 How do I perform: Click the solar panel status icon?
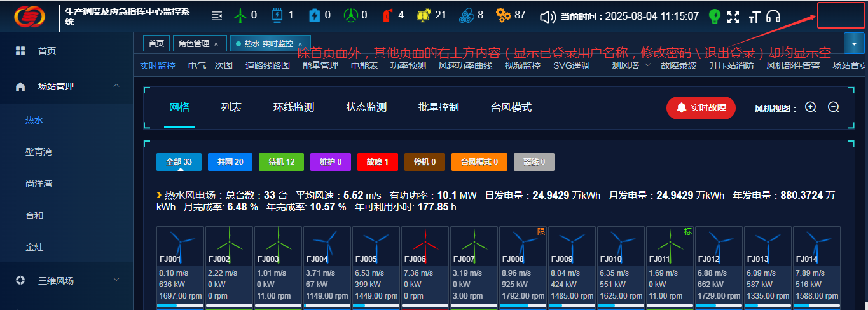[424, 15]
